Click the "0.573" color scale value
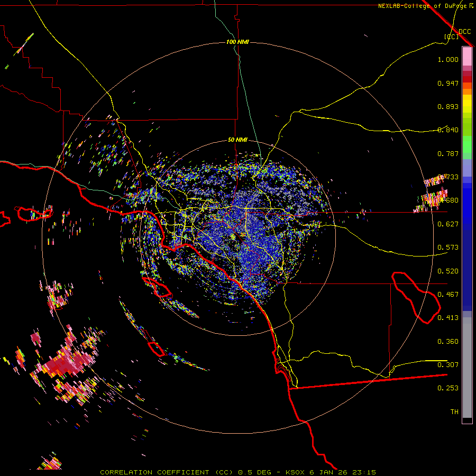476x476 pixels. coord(448,248)
